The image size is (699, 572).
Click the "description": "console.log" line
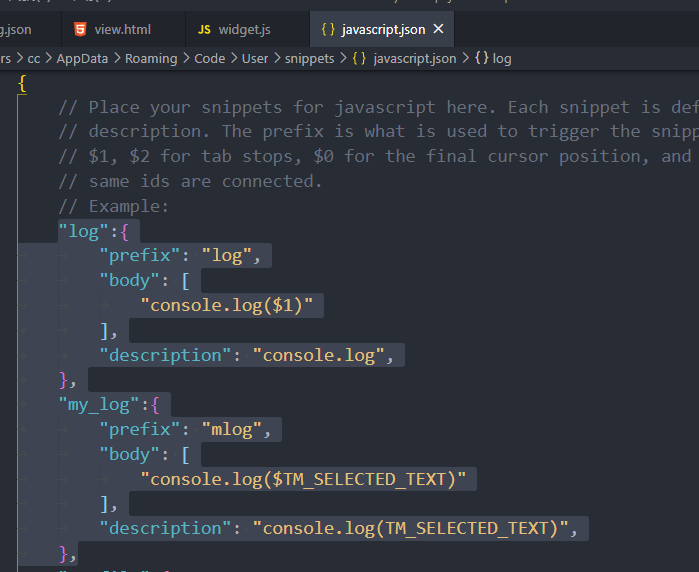[247, 355]
